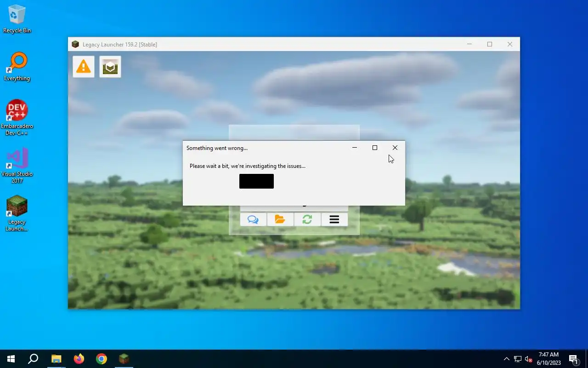Open the hamburger menu button
The height and width of the screenshot is (368, 588).
[334, 219]
